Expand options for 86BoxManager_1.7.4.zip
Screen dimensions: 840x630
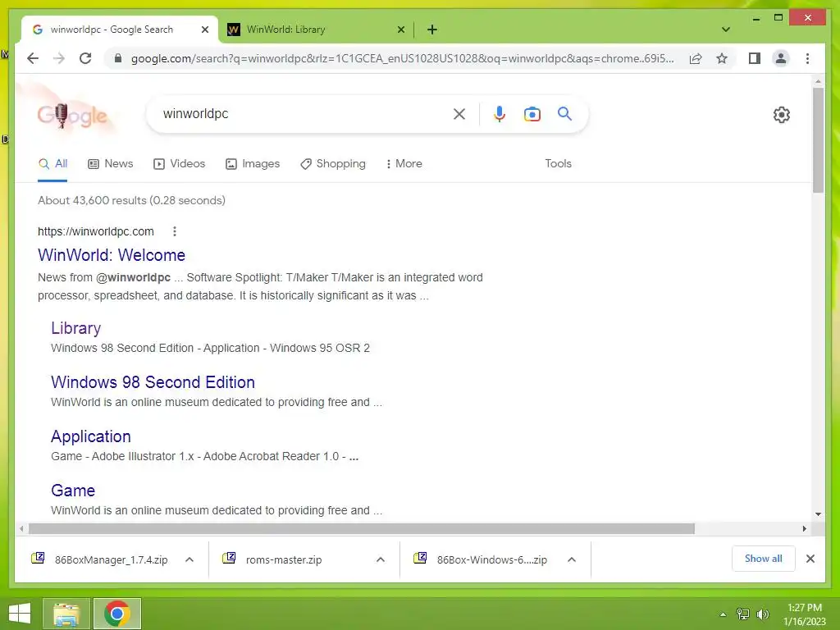point(189,559)
